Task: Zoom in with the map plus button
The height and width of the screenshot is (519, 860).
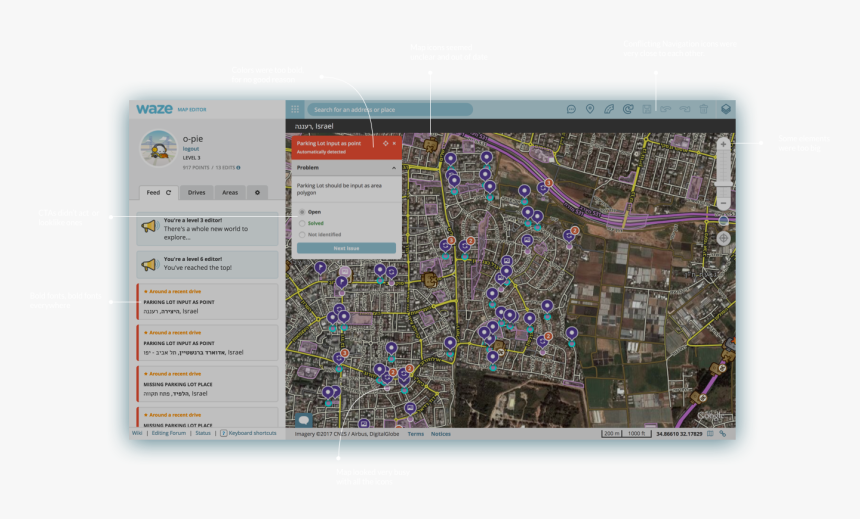Action: pyautogui.click(x=723, y=144)
